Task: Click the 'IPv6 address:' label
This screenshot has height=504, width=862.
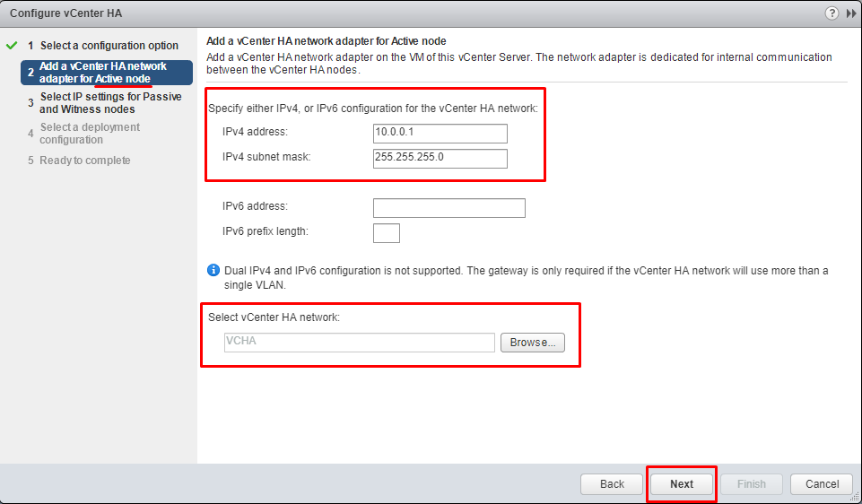Action: coord(255,206)
